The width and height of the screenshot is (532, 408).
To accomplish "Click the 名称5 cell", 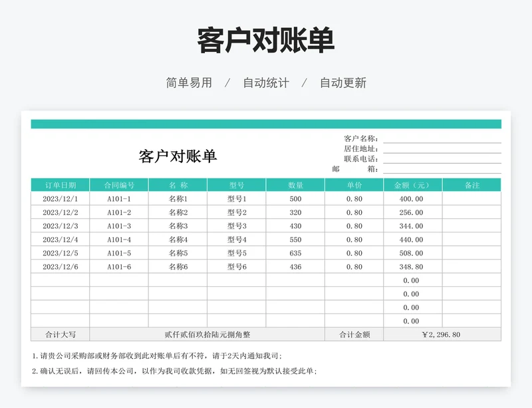I will (178, 253).
